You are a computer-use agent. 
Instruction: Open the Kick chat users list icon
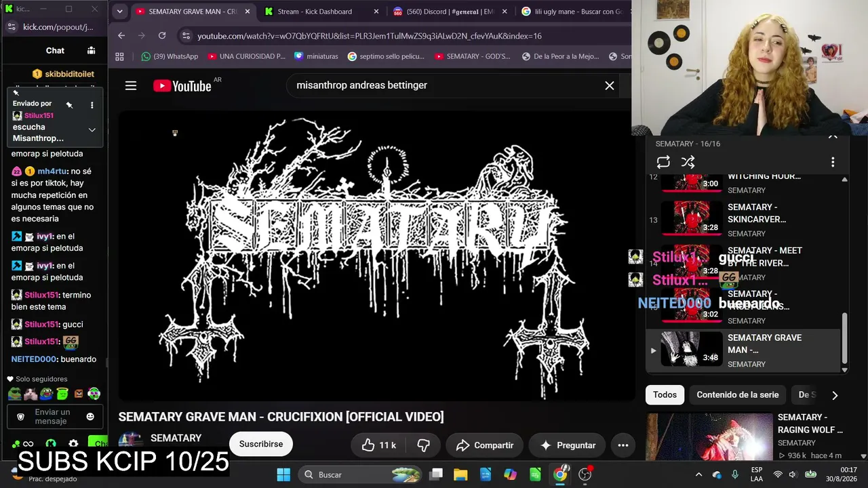(x=91, y=50)
